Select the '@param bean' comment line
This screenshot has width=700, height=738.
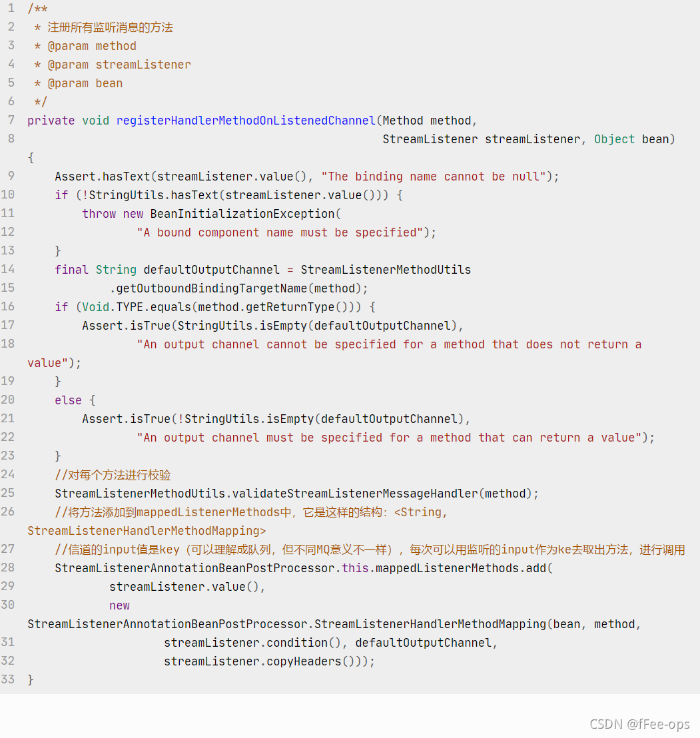[x=78, y=84]
